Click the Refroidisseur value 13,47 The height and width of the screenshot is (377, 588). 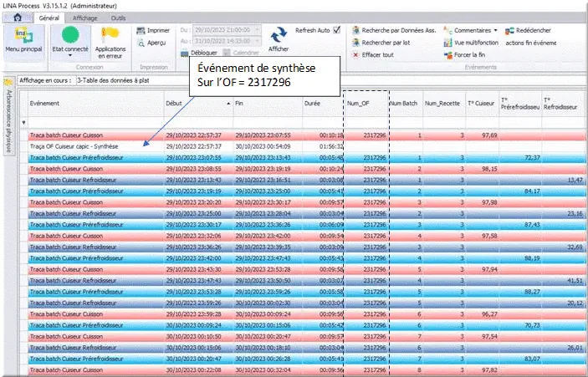tap(575, 181)
